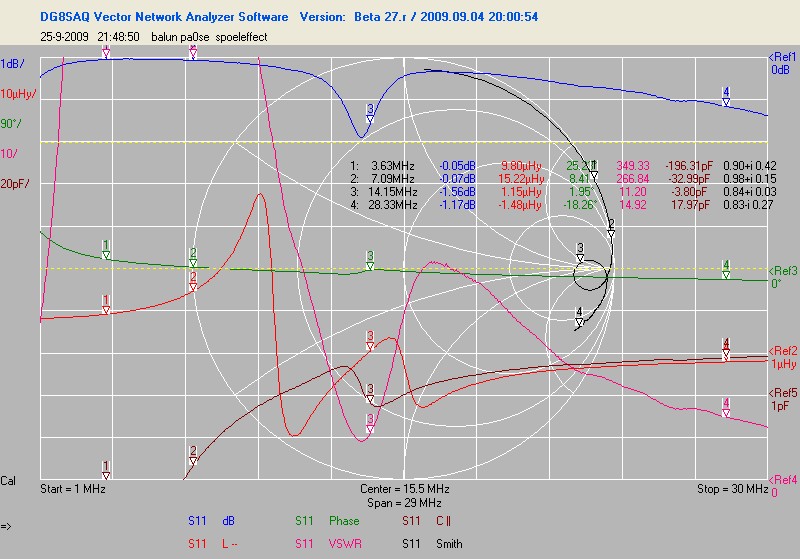
Task: Click the DG8SAQ Vector Network Analyzer heading
Action: 164,16
